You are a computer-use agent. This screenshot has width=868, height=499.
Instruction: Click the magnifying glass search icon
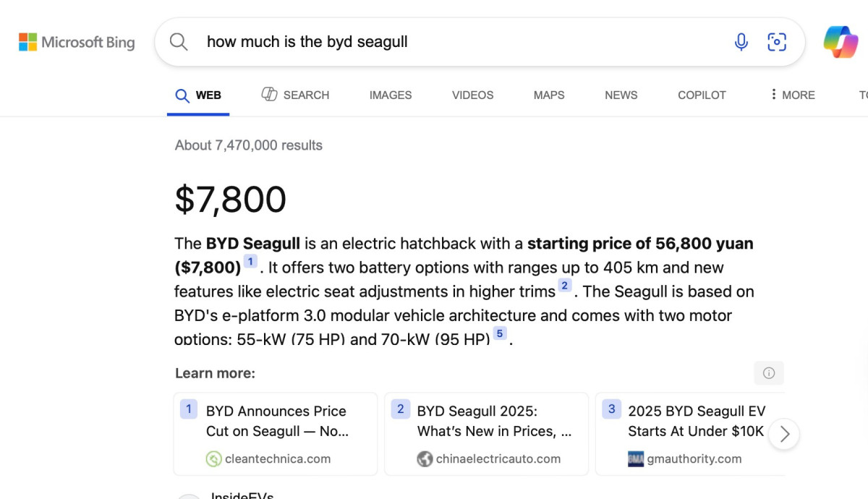coord(179,42)
